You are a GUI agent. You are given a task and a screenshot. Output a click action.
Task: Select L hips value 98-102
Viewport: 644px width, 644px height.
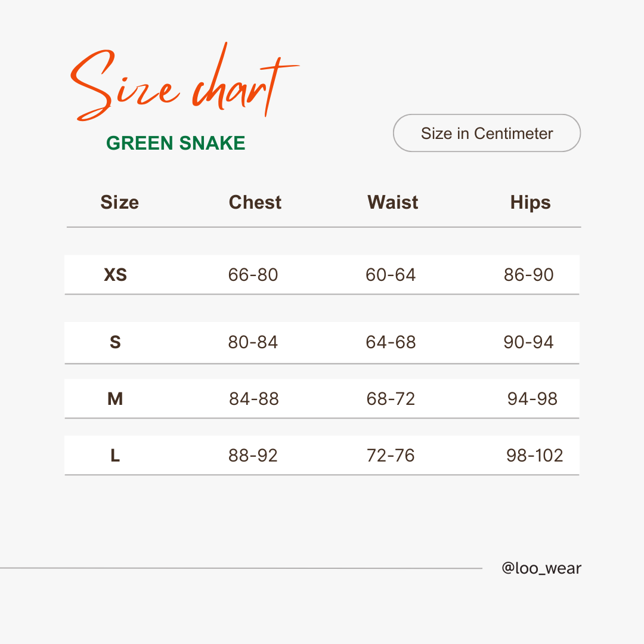point(534,456)
